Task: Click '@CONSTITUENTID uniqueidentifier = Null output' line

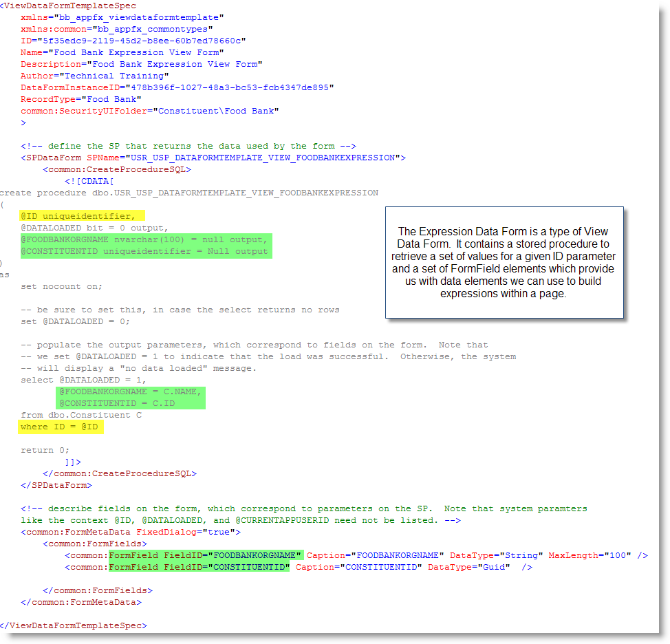Action: (144, 251)
